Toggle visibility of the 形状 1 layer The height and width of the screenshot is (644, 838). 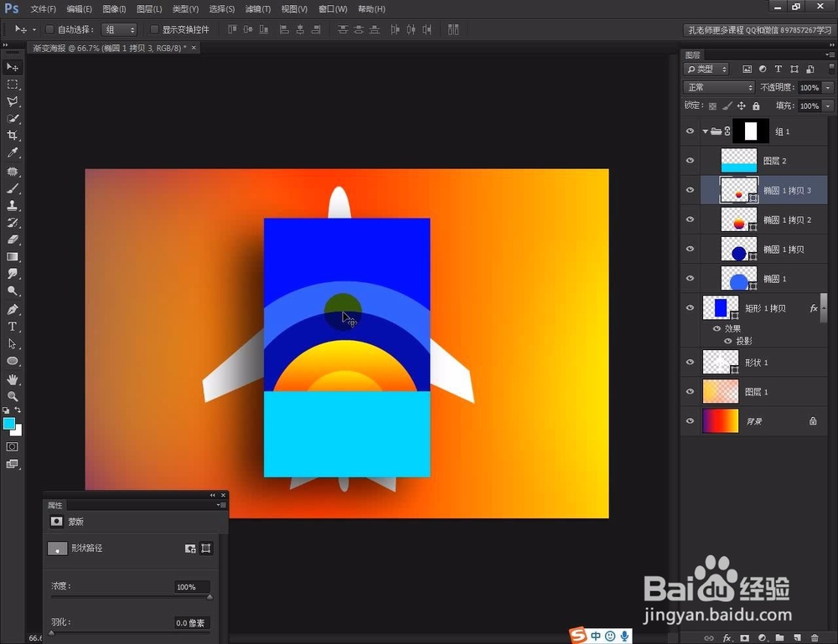click(690, 362)
